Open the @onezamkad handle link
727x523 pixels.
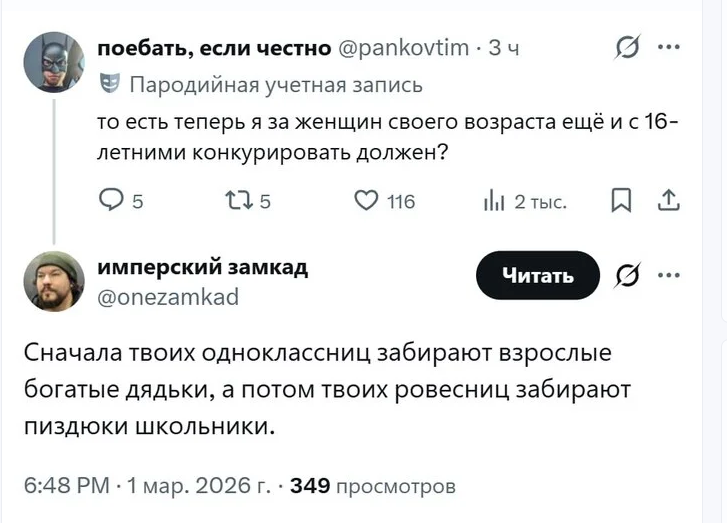[168, 296]
